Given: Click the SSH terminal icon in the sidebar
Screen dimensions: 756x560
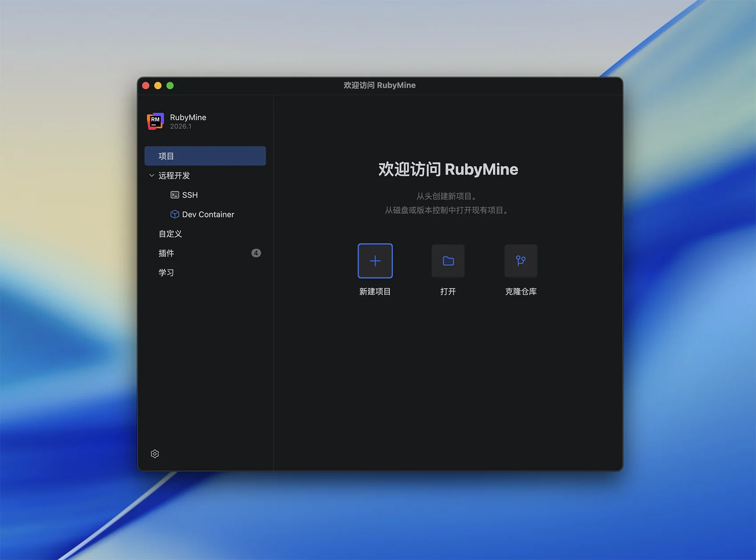Looking at the screenshot, I should (x=175, y=195).
